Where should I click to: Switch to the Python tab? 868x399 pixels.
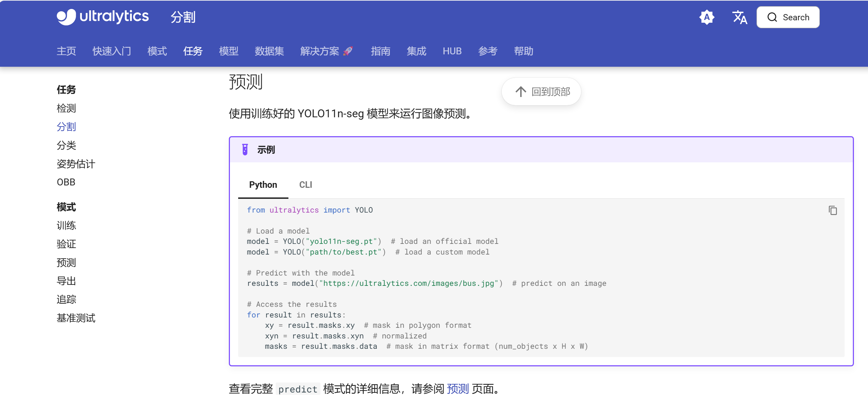[x=263, y=185]
